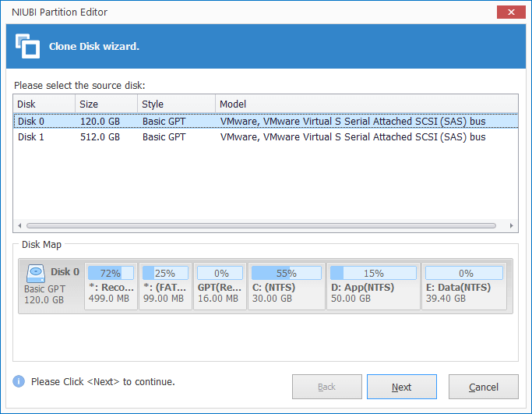The image size is (532, 414).
Task: Click the blue info icon near Next hint
Action: tap(19, 381)
